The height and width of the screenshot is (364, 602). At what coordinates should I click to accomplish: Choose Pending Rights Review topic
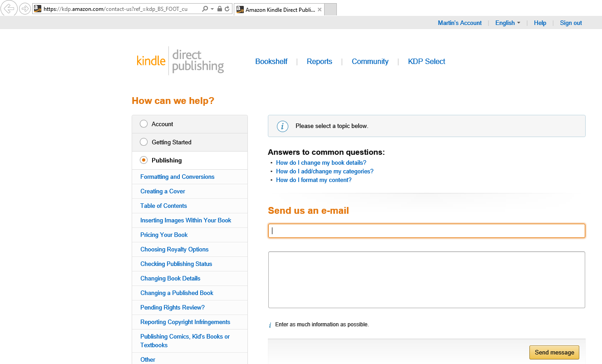tap(173, 307)
